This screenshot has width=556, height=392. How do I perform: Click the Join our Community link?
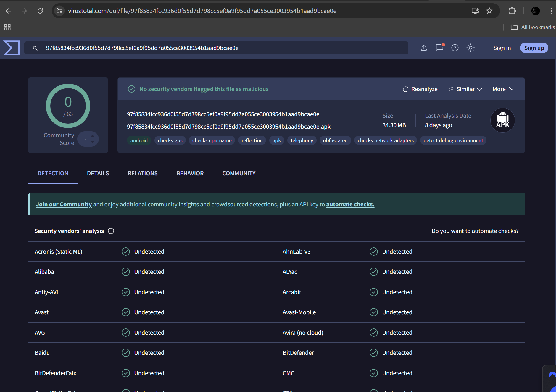(x=64, y=204)
